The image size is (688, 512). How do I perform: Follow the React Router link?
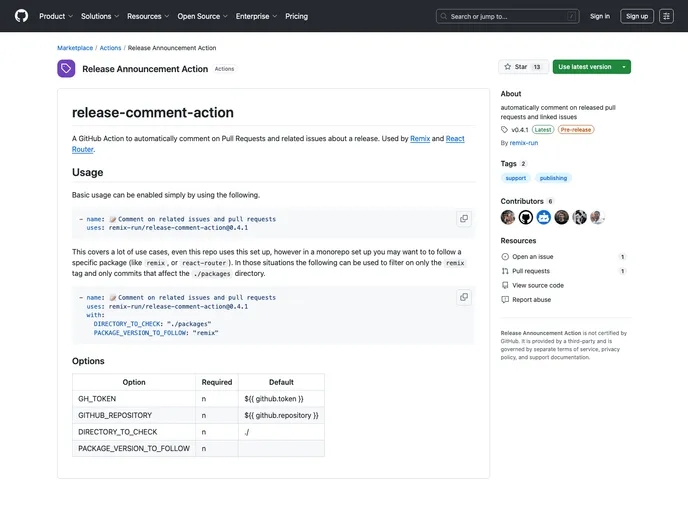click(455, 139)
